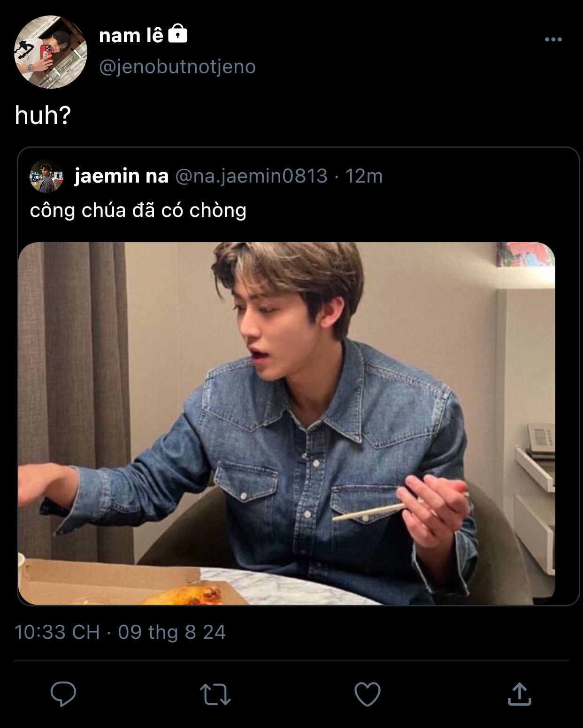Retweet nam lê's post
Viewport: 583px width, 728px height.
215,694
